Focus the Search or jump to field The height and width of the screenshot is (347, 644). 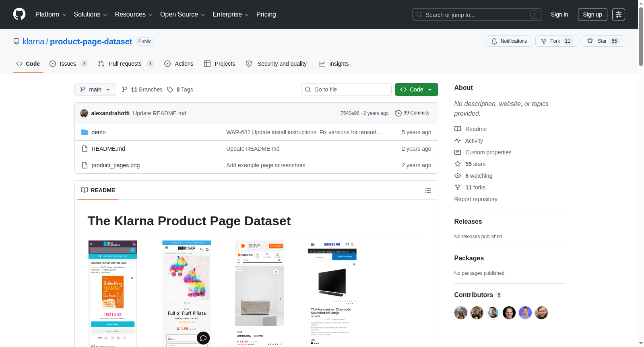pos(477,15)
